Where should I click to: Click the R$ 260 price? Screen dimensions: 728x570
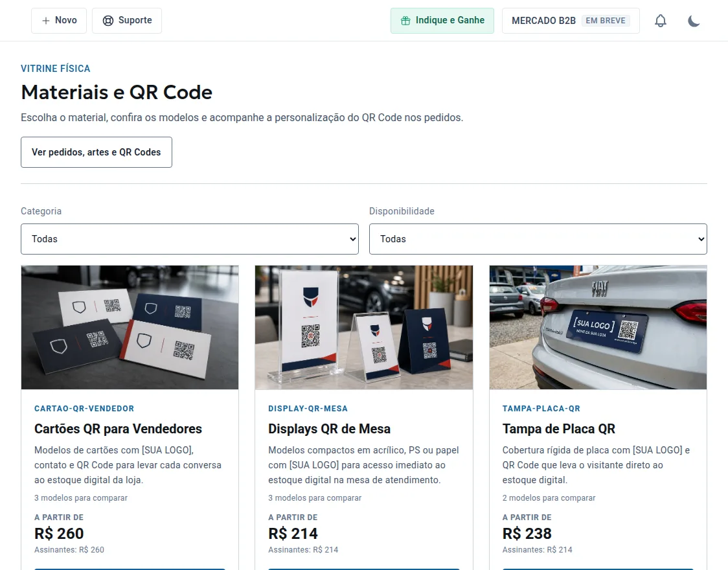(x=59, y=534)
